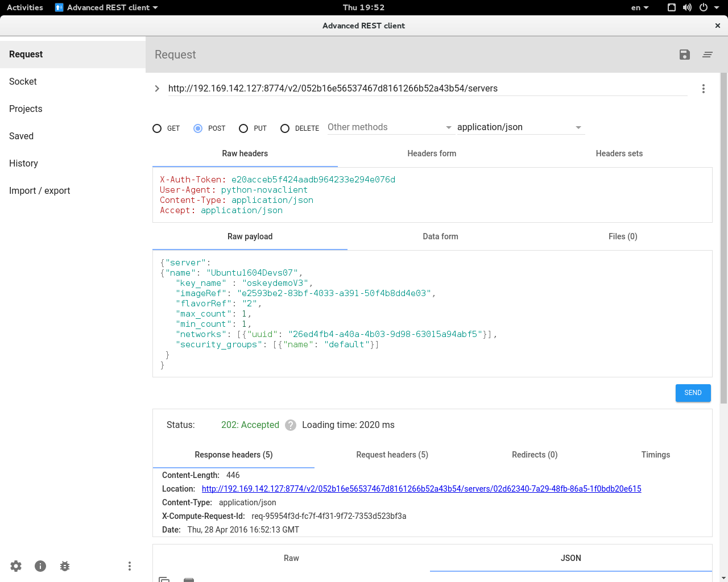The image size is (728, 582).
Task: Open the Location header server URL link
Action: pyautogui.click(x=421, y=489)
